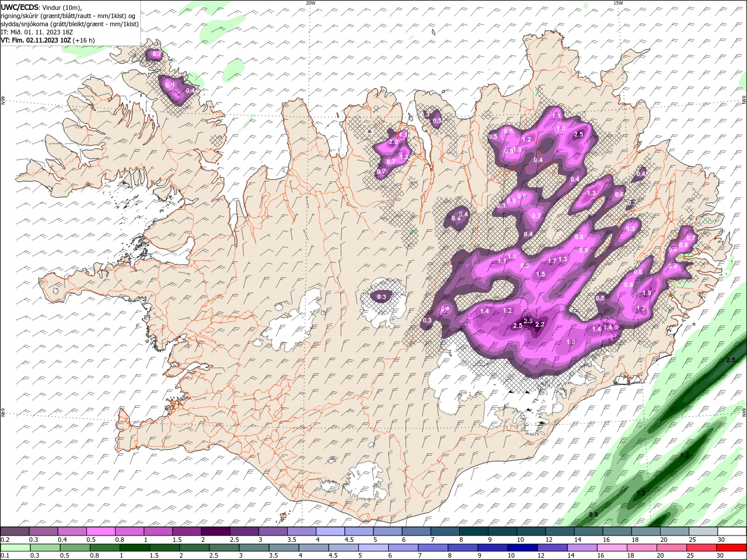Click the initial time 'IT: Mið. 01. 11. 2023 18Z'

(36, 32)
